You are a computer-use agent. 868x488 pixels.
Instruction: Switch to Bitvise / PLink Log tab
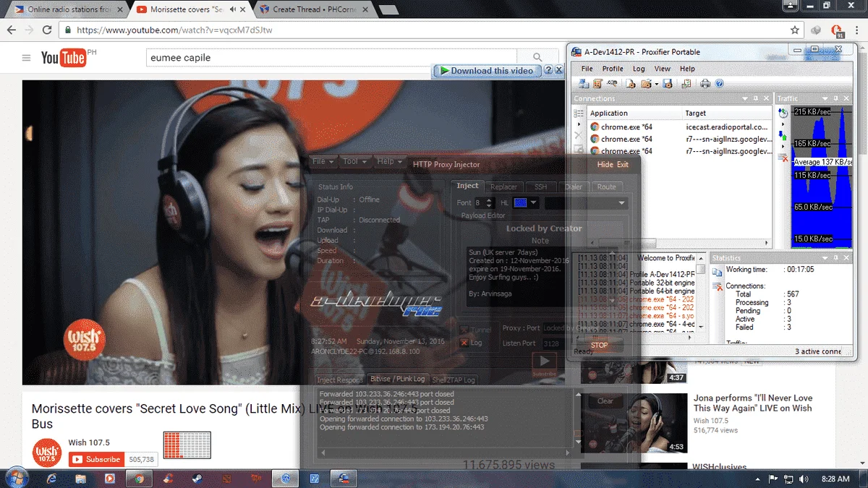point(397,379)
